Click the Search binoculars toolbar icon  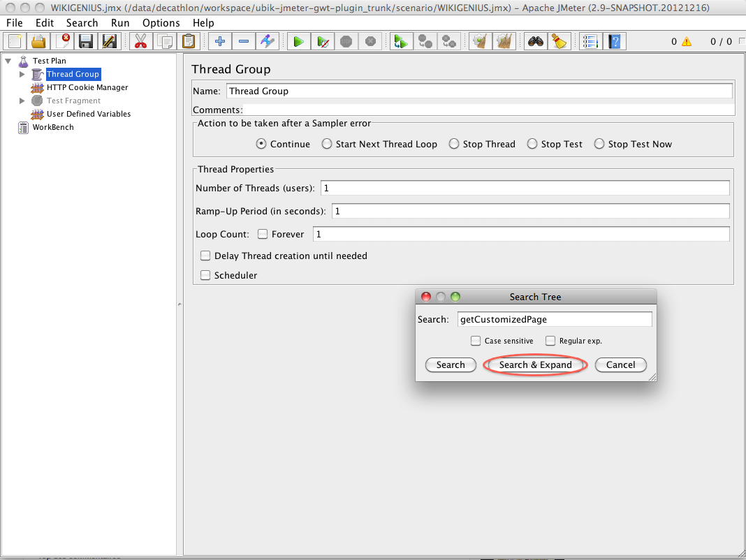[535, 41]
